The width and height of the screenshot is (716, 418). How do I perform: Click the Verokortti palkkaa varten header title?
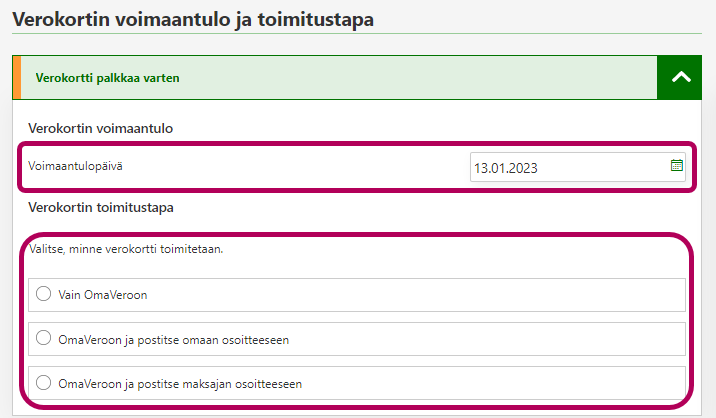click(107, 77)
